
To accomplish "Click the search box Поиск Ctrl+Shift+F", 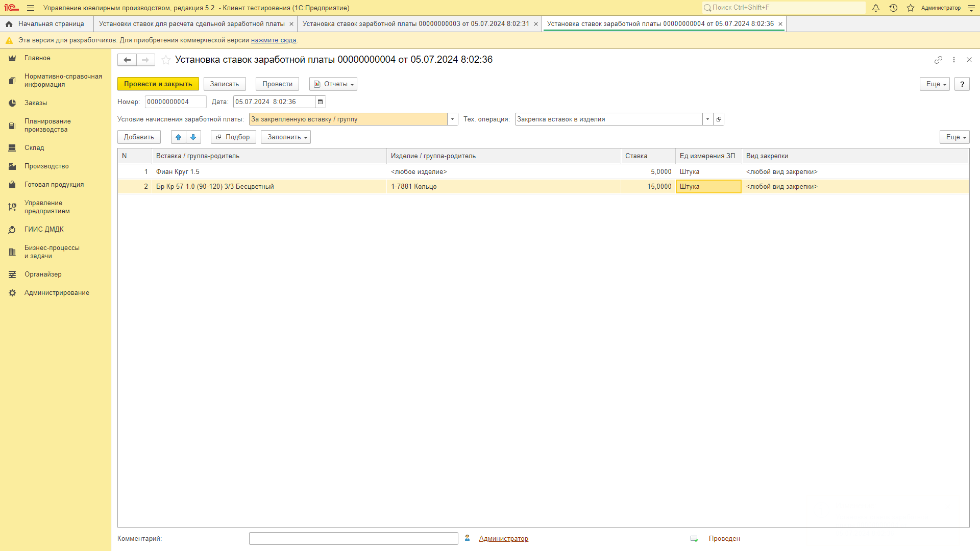I will click(783, 8).
